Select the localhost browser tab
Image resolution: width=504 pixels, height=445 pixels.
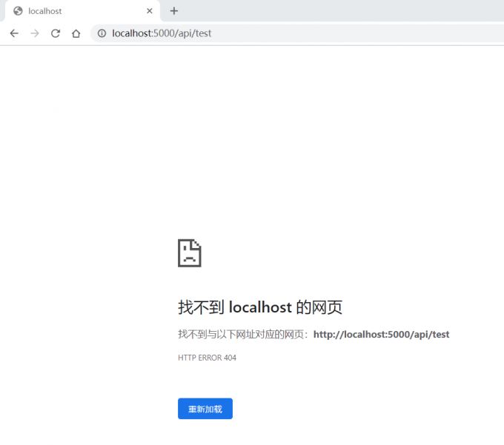pyautogui.click(x=82, y=11)
